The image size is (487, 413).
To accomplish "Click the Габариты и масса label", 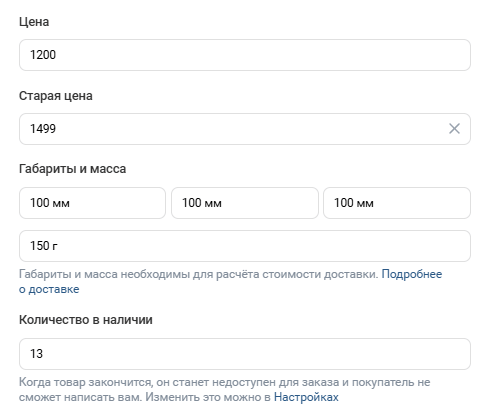I will (72, 169).
